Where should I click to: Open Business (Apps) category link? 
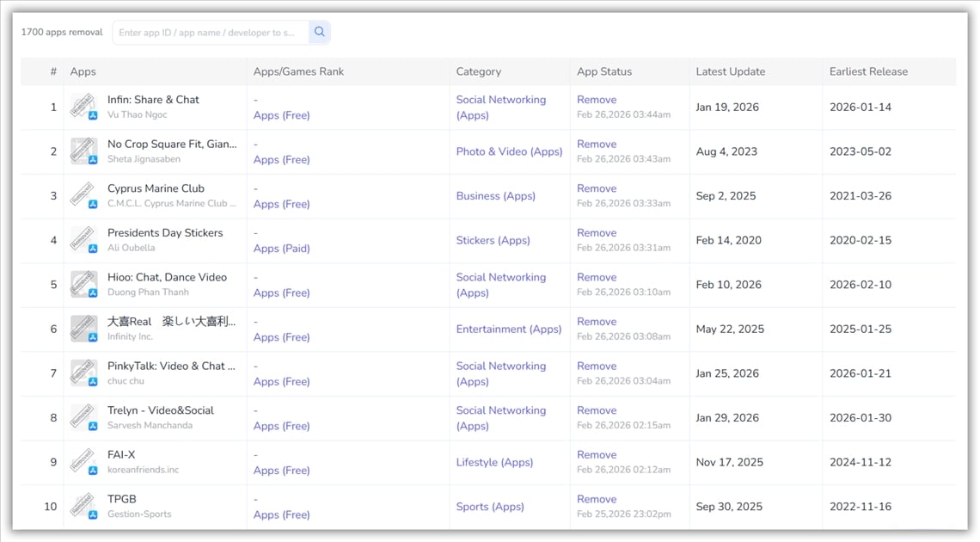click(x=495, y=196)
